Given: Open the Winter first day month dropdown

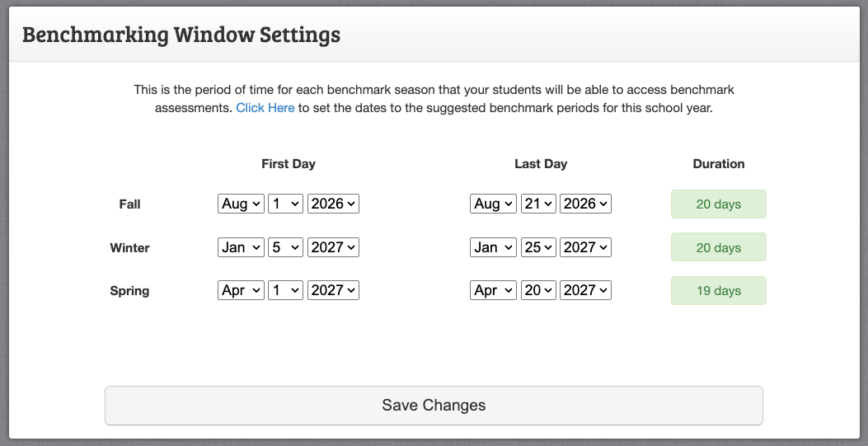Looking at the screenshot, I should (x=241, y=247).
